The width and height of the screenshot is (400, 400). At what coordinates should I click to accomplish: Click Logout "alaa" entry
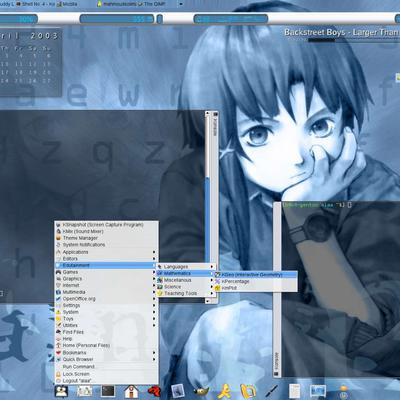pyautogui.click(x=106, y=381)
